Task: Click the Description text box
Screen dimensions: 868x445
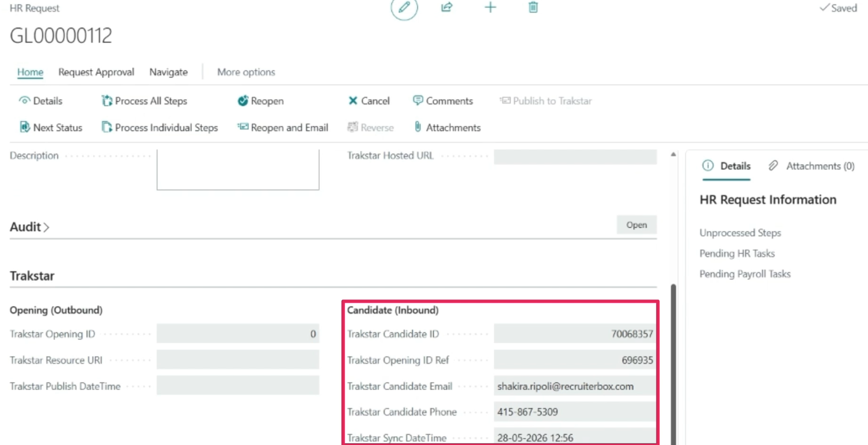Action: [x=238, y=170]
